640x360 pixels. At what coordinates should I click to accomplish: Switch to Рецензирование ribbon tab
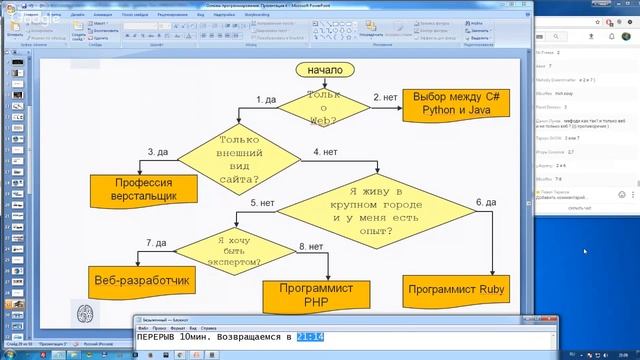[173, 15]
